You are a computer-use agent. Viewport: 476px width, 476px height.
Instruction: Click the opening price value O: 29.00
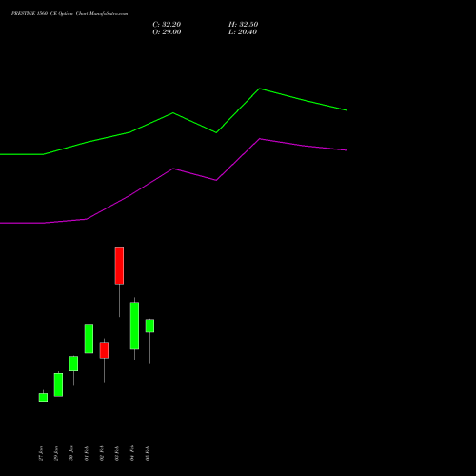pyautogui.click(x=167, y=32)
